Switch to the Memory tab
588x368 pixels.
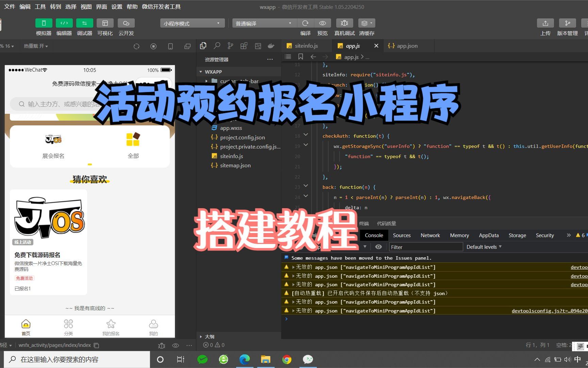tap(459, 235)
